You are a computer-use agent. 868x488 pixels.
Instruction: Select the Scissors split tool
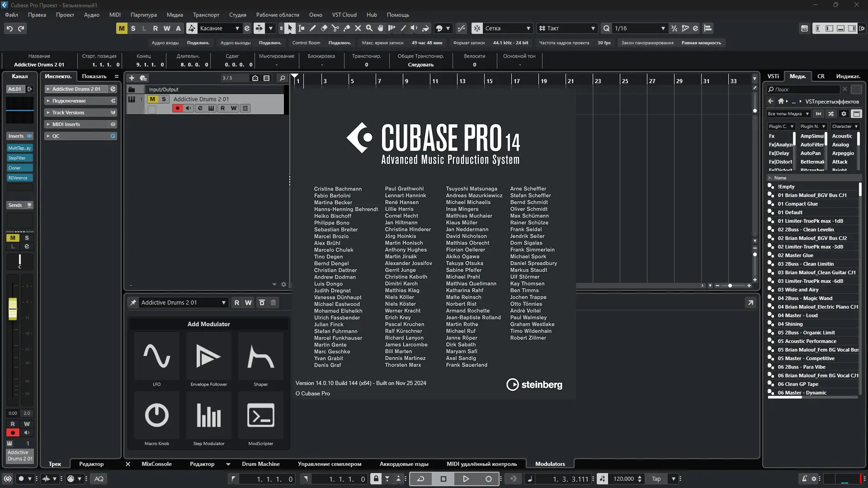tap(335, 28)
